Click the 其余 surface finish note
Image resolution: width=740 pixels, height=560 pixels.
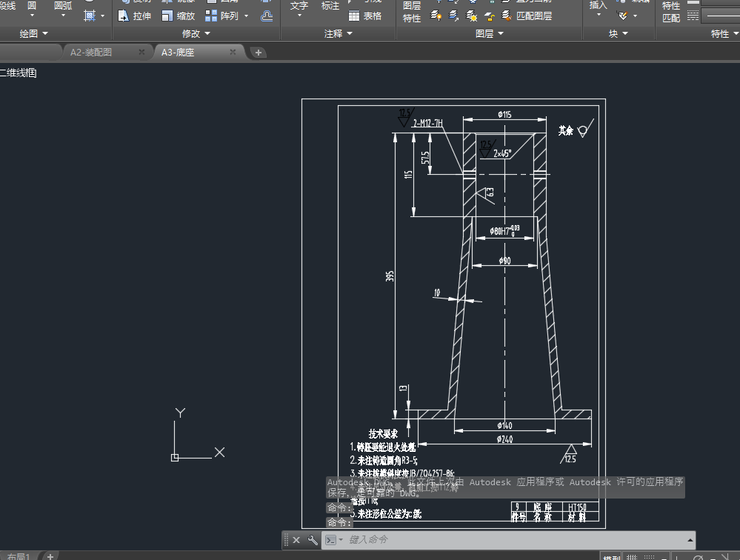566,130
